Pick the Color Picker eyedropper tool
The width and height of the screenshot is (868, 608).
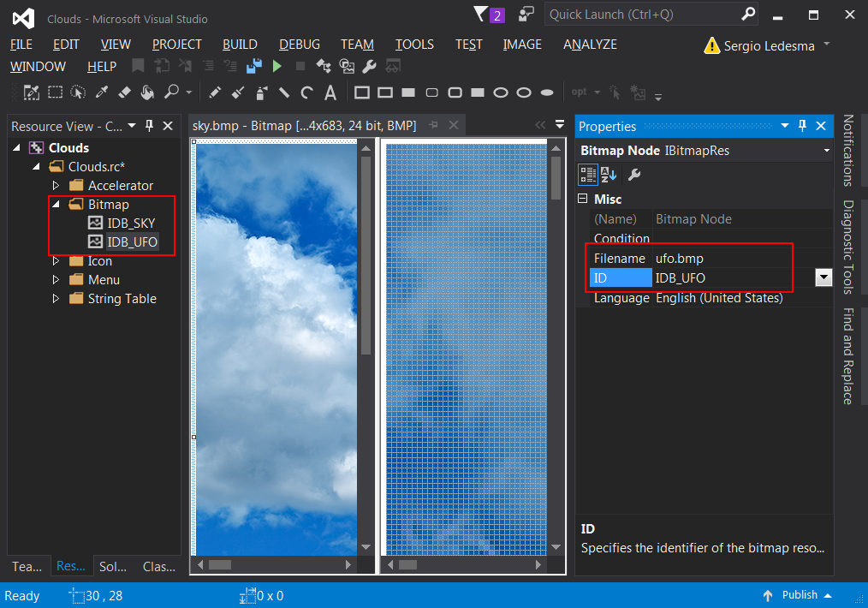click(x=101, y=92)
